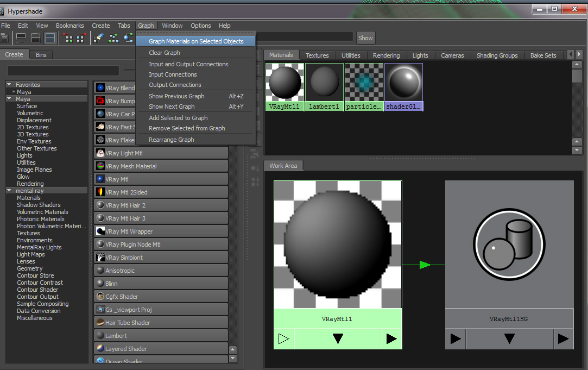Open the Window menu
The image size is (588, 370).
[172, 26]
